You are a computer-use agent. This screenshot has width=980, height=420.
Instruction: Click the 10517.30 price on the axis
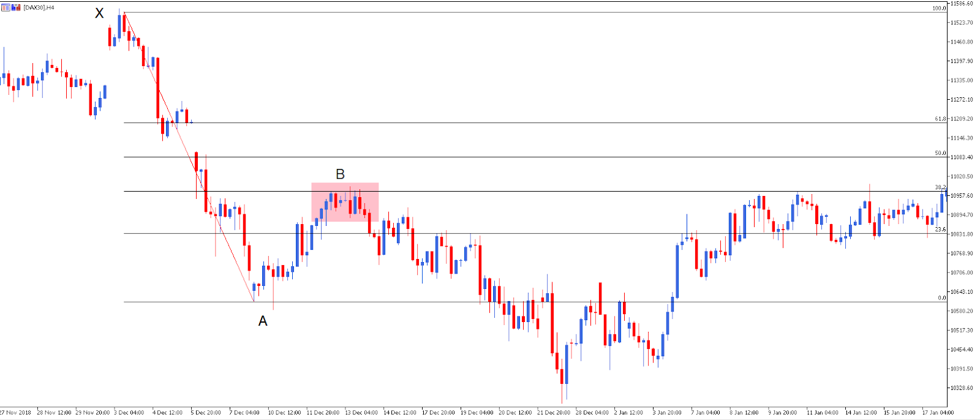[962, 331]
